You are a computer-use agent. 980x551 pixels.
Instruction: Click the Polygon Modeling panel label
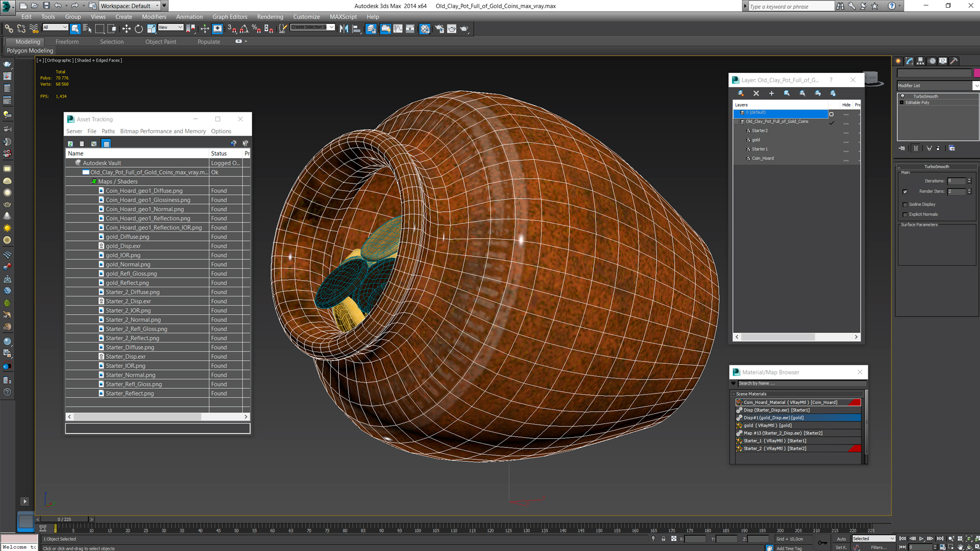[x=30, y=51]
